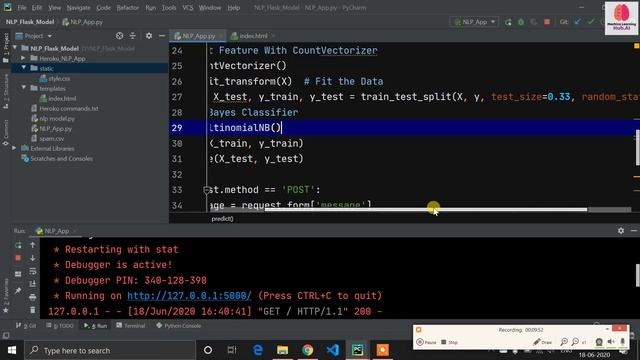The height and width of the screenshot is (360, 640).
Task: Locate the current file with the crosshair icon
Action: pos(119,36)
